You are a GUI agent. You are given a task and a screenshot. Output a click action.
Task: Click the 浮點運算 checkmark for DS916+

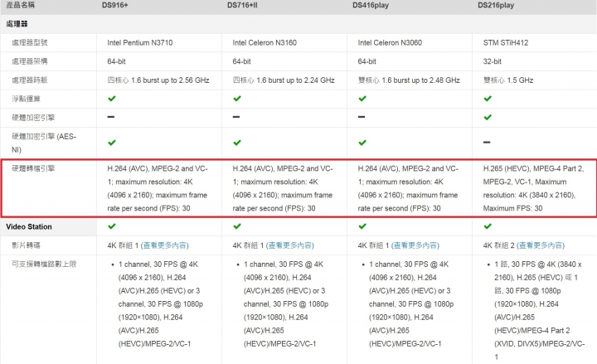point(112,99)
